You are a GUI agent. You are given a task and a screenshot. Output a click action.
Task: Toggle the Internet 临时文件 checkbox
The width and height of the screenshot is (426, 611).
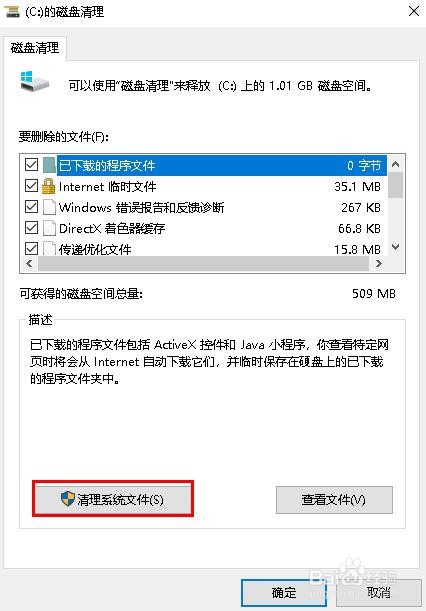tap(31, 186)
